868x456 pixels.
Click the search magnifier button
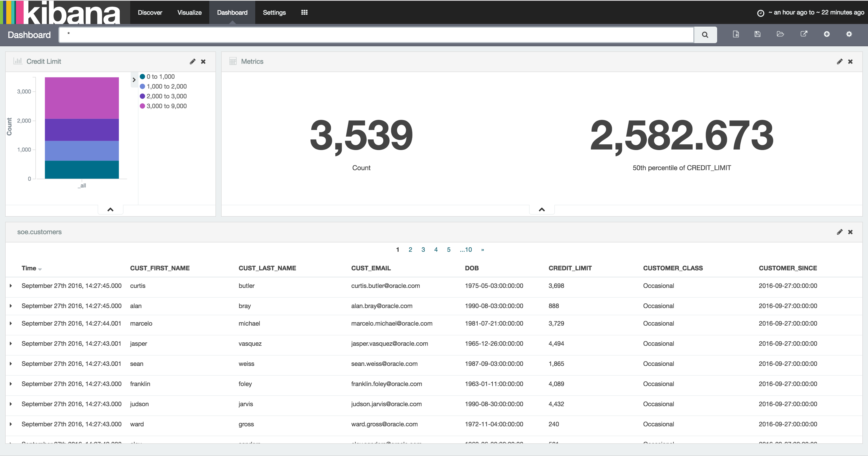pos(705,35)
